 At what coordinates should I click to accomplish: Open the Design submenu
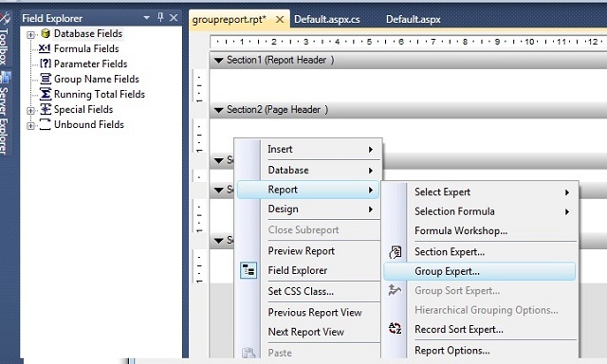coord(308,209)
